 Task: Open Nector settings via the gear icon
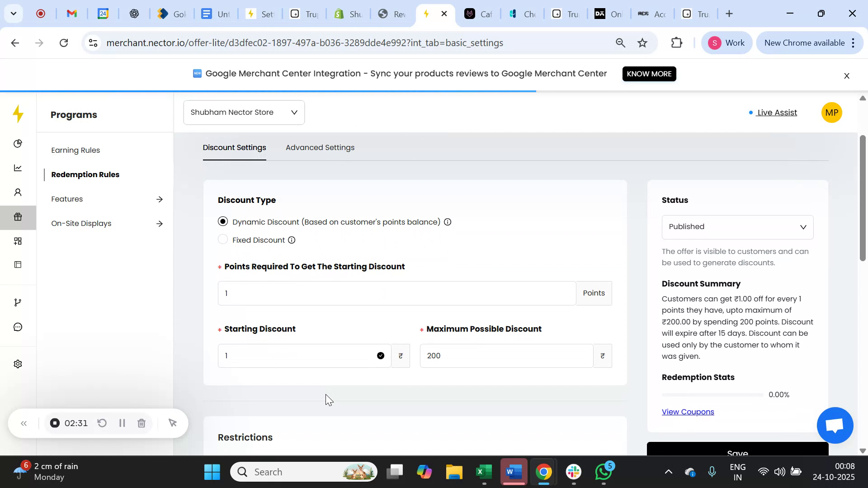pos(18,364)
